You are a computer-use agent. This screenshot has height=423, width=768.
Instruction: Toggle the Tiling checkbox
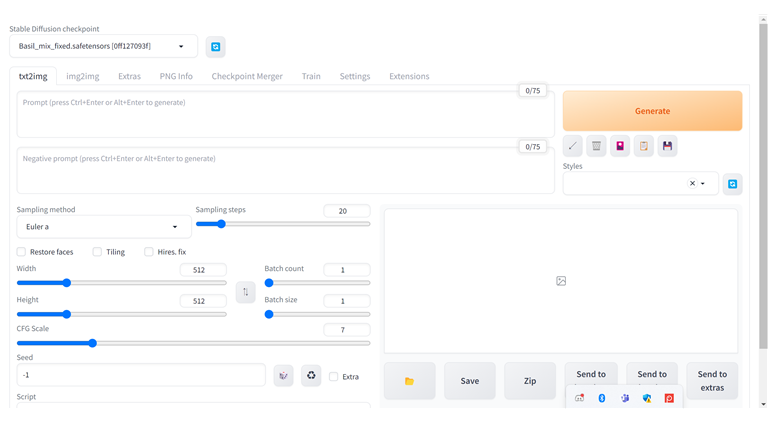[97, 252]
